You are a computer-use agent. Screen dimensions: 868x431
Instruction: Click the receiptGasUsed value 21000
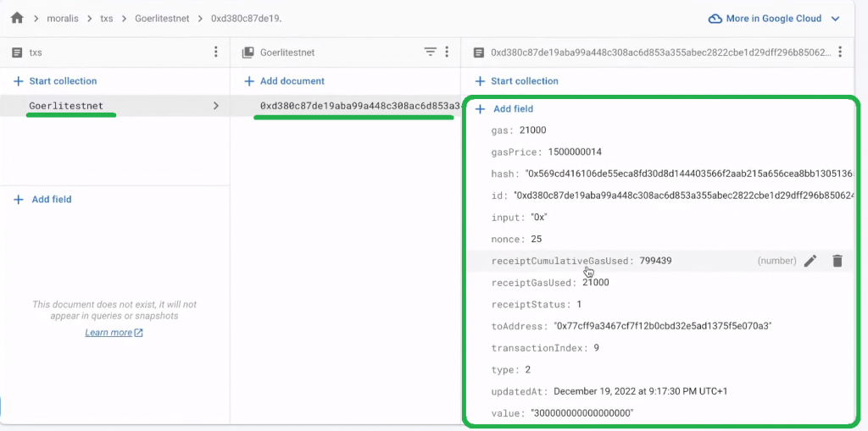[596, 282]
